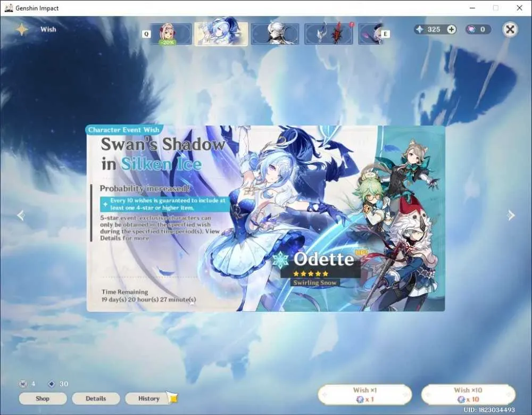The width and height of the screenshot is (532, 415).
Task: Open the wish Details button
Action: click(x=96, y=399)
